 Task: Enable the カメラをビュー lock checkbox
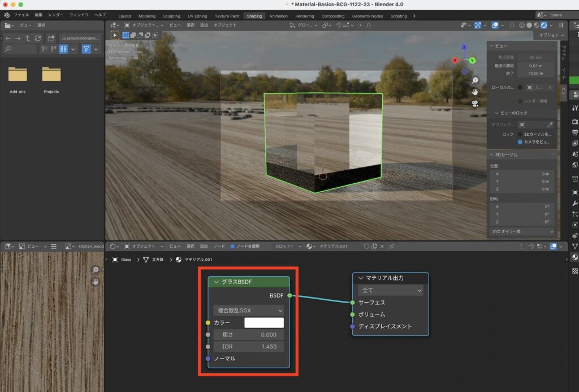(520, 142)
